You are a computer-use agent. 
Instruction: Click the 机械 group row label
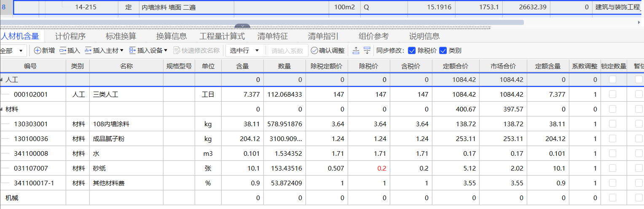point(12,198)
